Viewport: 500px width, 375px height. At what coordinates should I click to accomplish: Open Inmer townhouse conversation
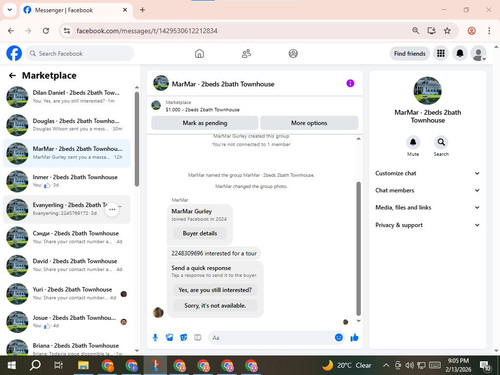click(67, 181)
